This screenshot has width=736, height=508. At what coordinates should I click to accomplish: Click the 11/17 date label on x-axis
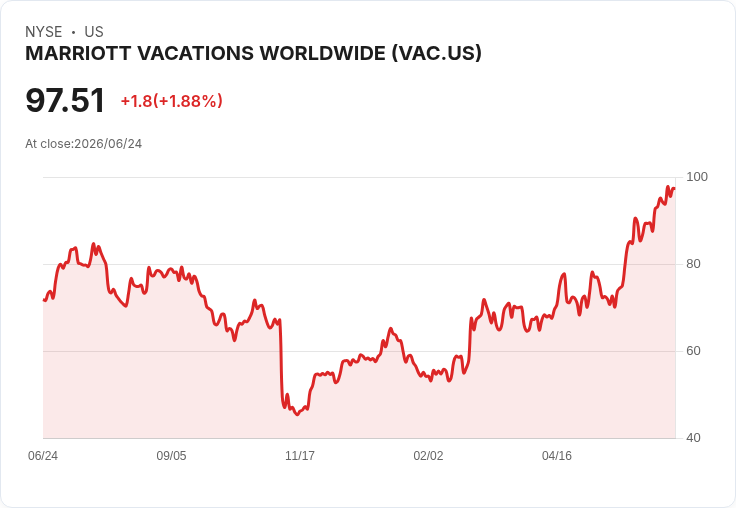point(300,455)
